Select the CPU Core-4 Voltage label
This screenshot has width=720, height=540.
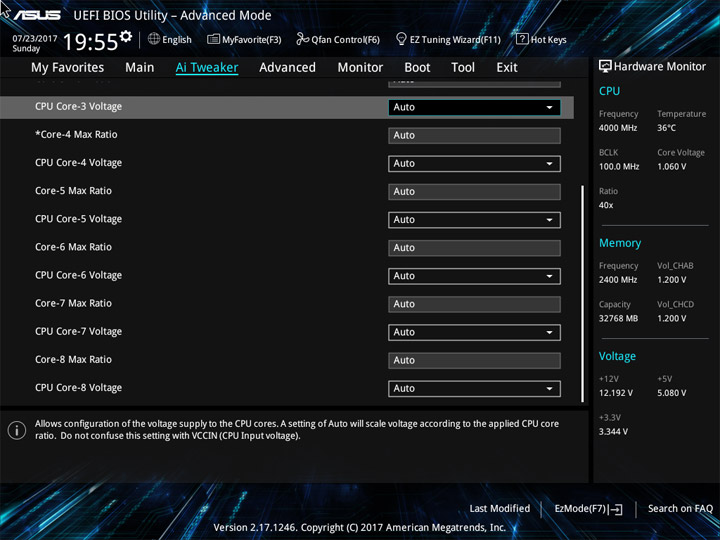79,163
